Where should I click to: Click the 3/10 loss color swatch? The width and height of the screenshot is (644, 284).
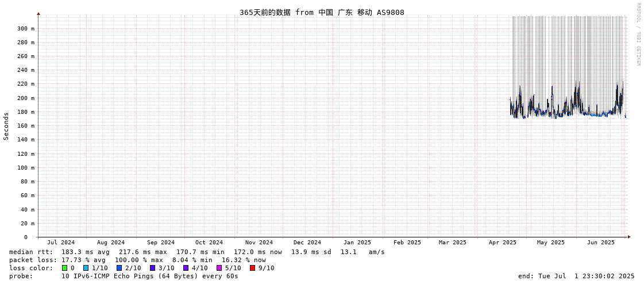point(152,268)
